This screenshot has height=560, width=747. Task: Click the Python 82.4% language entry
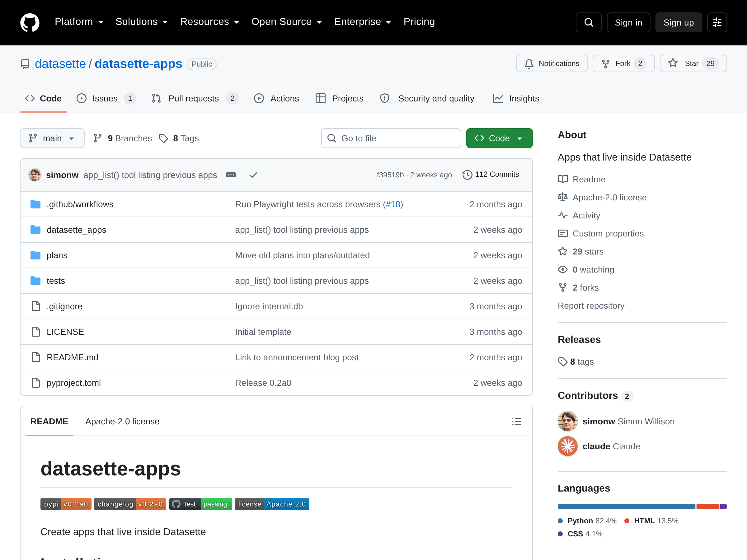[x=587, y=521]
